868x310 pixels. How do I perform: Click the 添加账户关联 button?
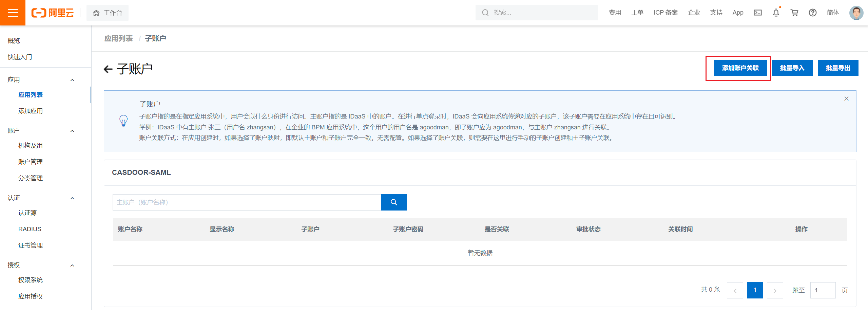pyautogui.click(x=740, y=68)
